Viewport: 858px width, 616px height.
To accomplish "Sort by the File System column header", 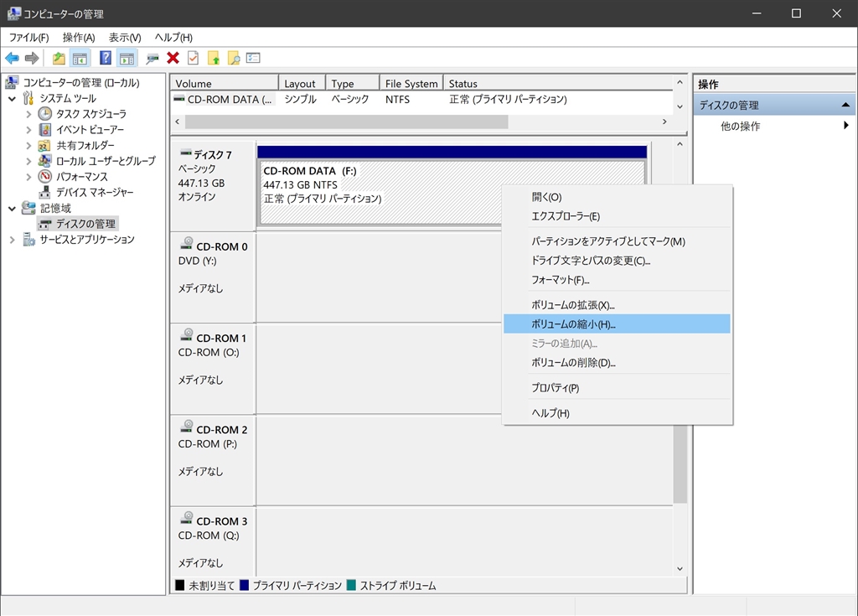I will click(x=411, y=83).
